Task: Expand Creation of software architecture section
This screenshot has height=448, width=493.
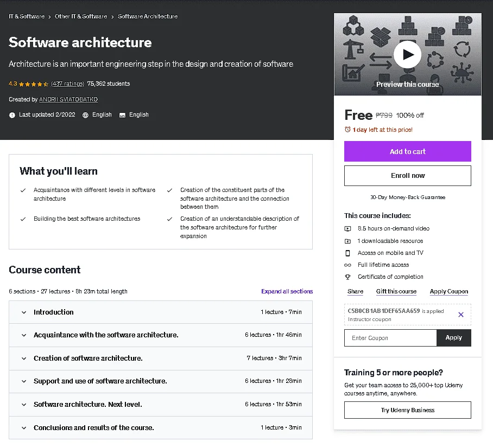Action: click(161, 359)
